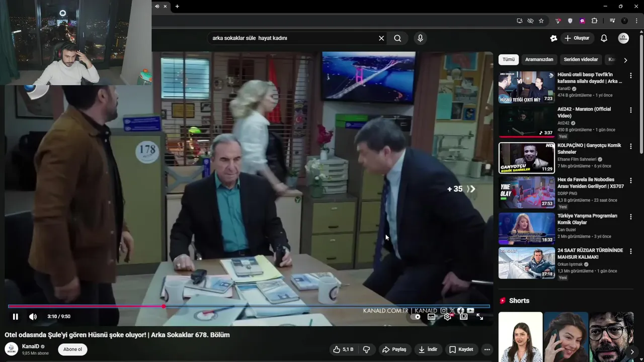Open the purple extension icon
The image size is (644, 362).
[582, 21]
